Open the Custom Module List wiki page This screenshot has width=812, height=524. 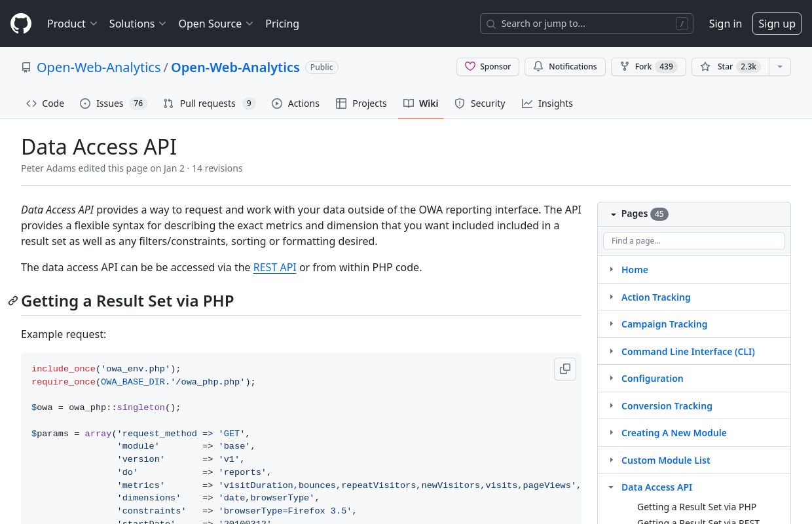(x=665, y=460)
